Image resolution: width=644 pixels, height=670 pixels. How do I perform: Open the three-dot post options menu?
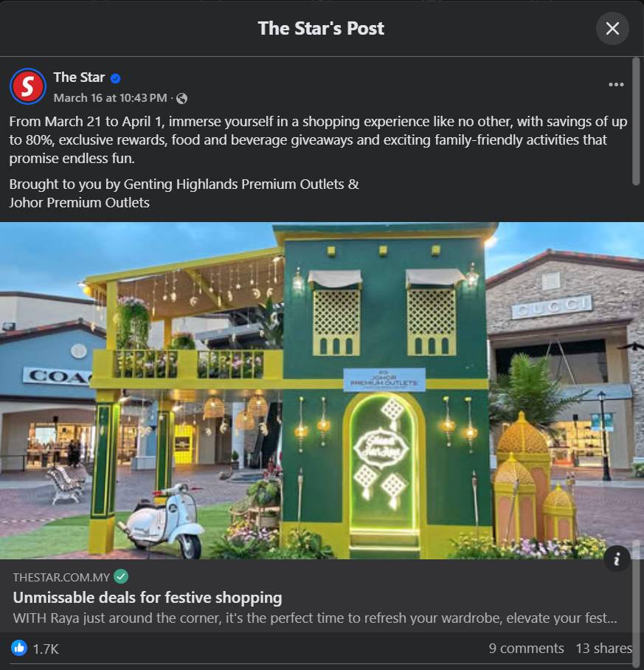coord(616,85)
